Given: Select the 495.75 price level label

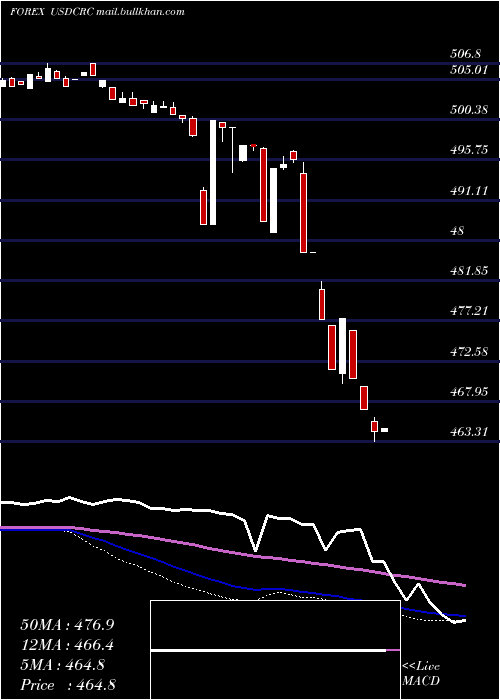Looking at the screenshot, I should tap(469, 150).
